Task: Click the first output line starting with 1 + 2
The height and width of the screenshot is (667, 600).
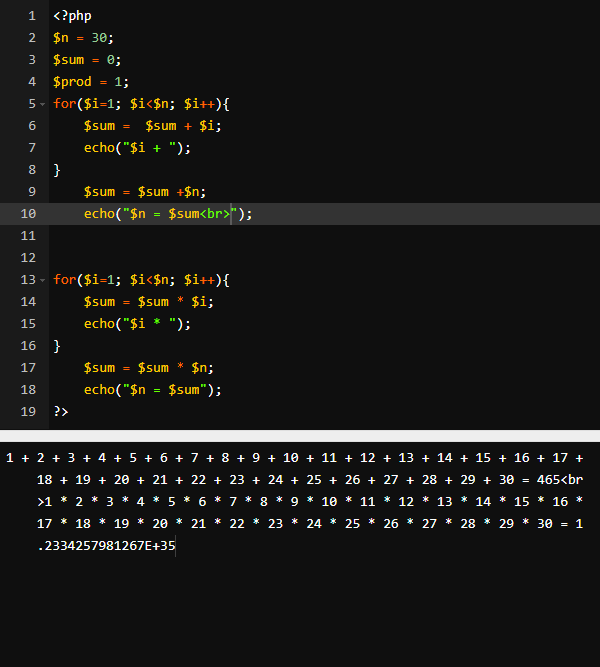Action: coord(294,458)
